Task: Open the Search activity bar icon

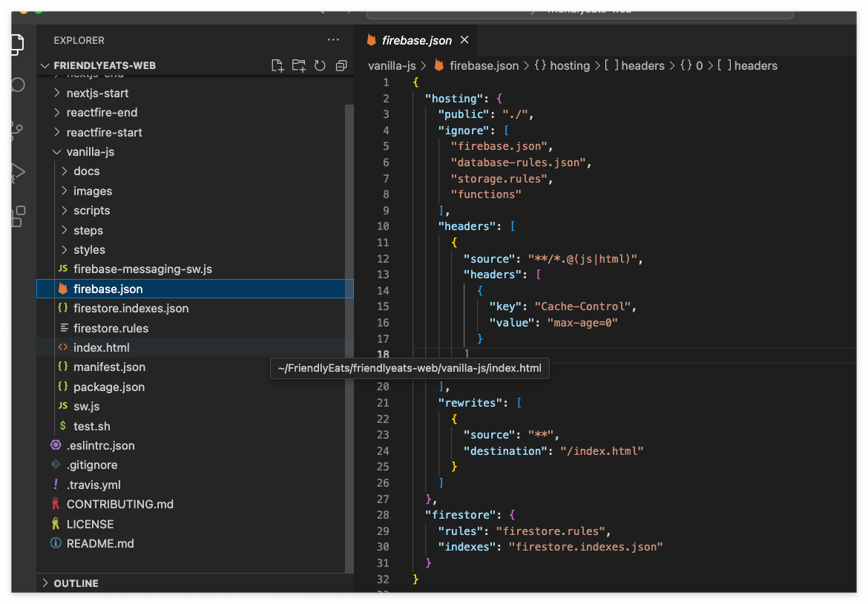Action: 18,85
